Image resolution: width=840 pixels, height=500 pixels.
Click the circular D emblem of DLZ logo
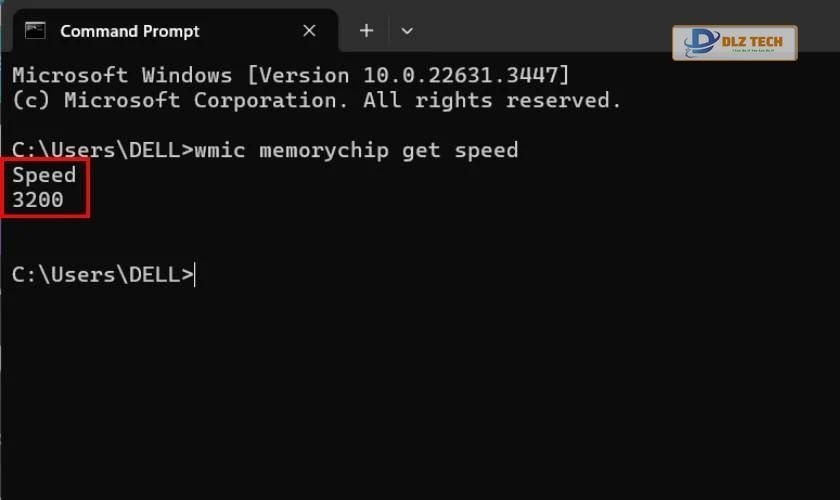pos(699,42)
